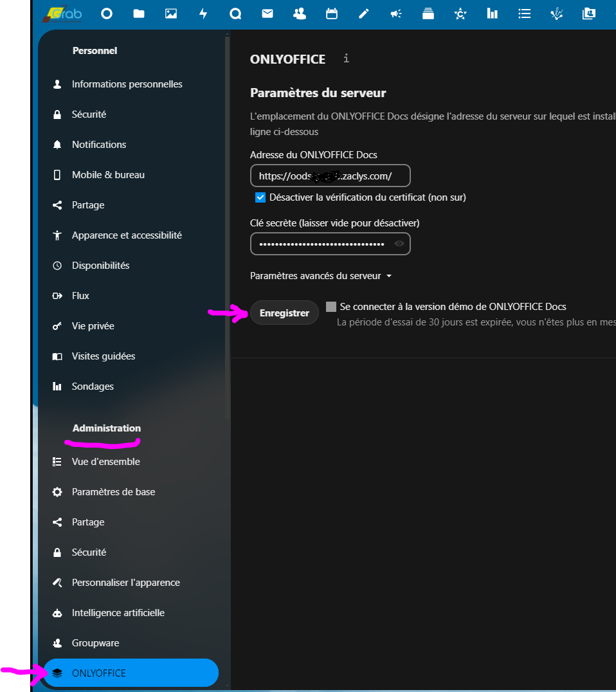
Task: Reveal the secret key with eye icon
Action: pyautogui.click(x=399, y=244)
